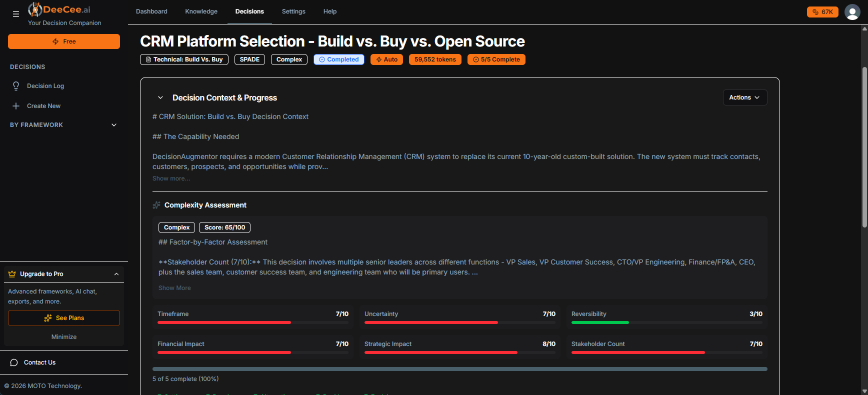Click the Decision Log lightbulb icon

(16, 86)
